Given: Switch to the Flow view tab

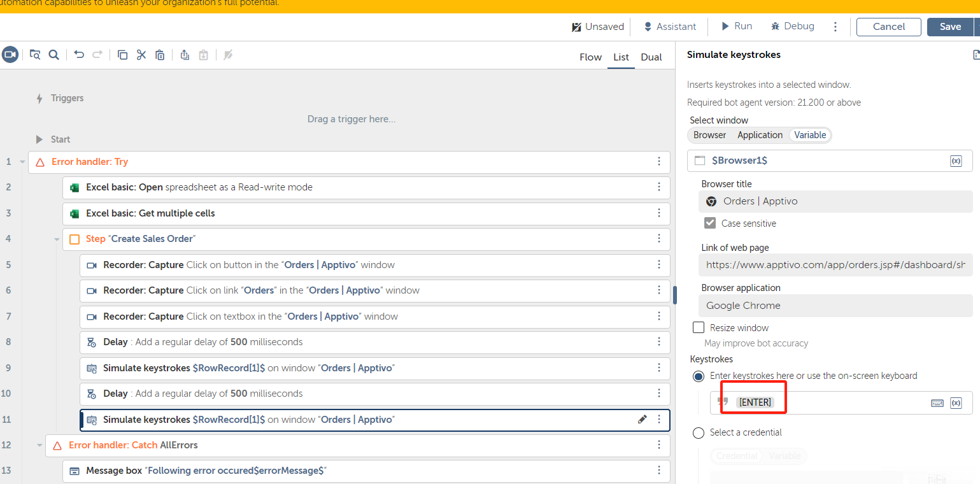Looking at the screenshot, I should 590,57.
